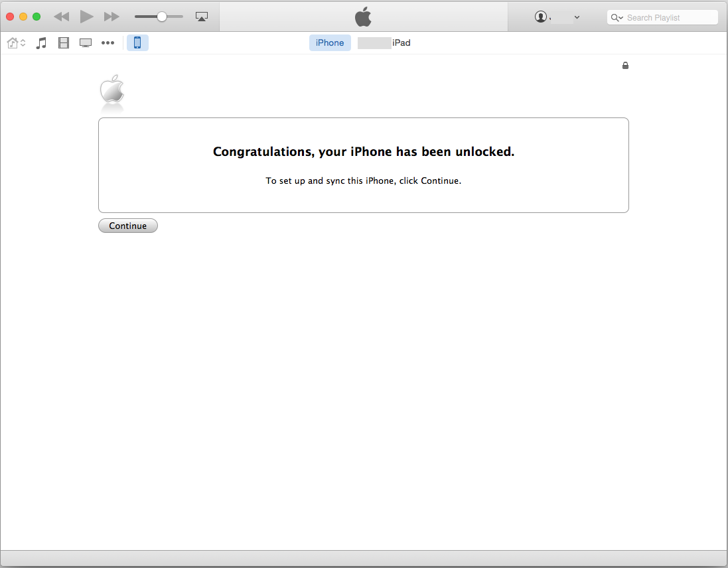The width and height of the screenshot is (728, 568).
Task: Click the padlock security icon
Action: [625, 66]
